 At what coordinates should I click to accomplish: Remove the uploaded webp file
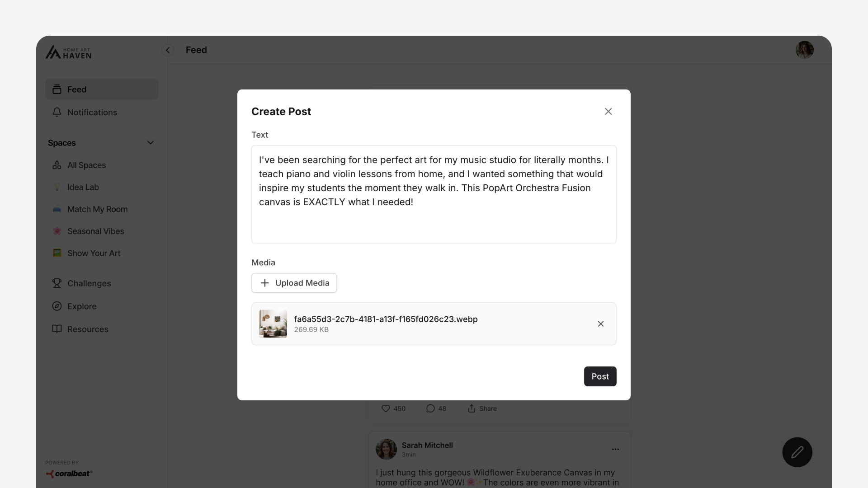click(x=600, y=324)
